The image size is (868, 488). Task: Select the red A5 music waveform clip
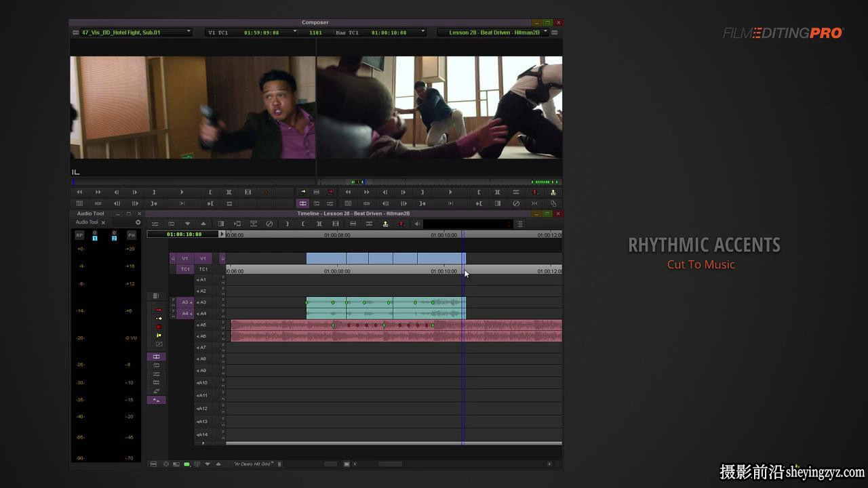point(396,325)
